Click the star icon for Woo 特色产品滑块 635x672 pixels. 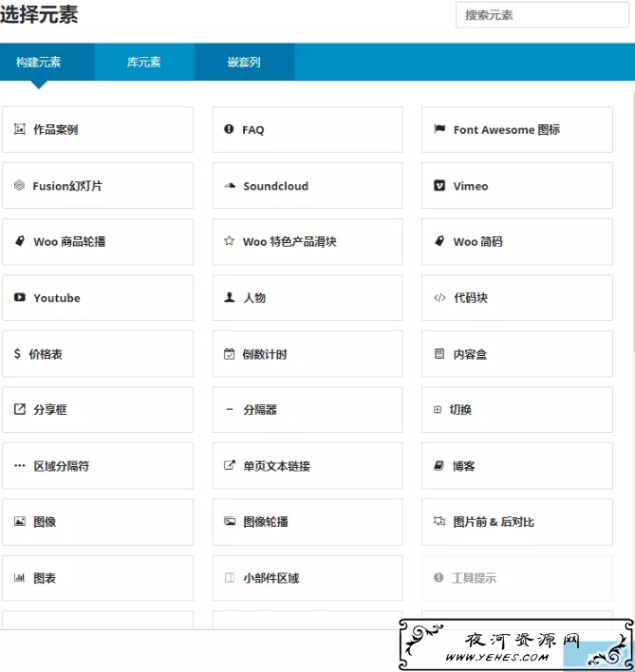[x=230, y=241]
